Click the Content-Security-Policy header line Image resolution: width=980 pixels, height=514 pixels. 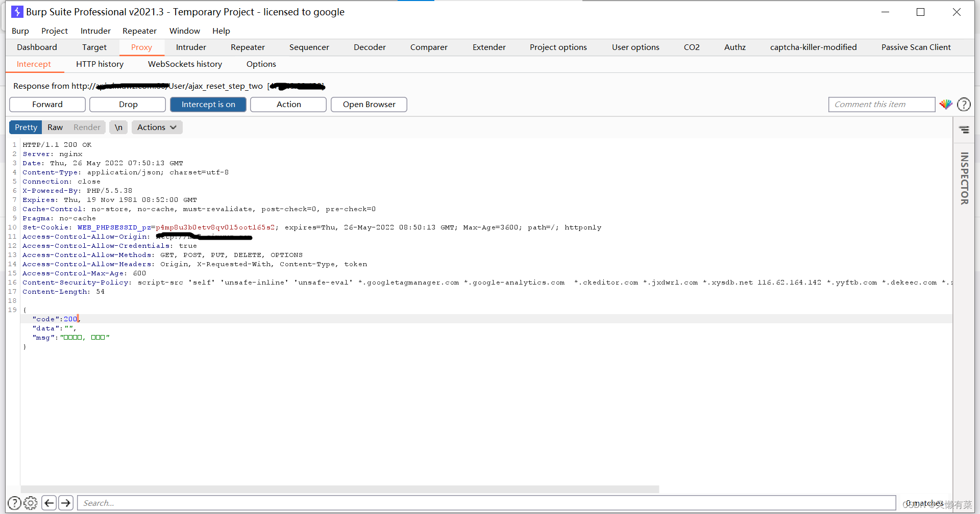[487, 282]
